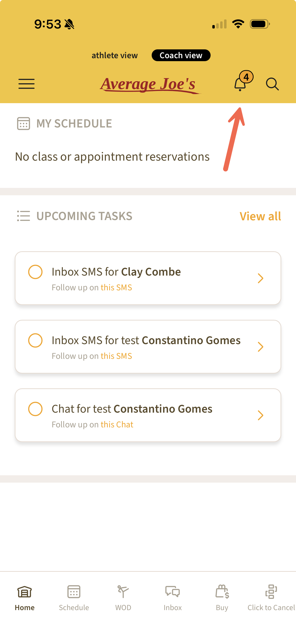Tap the search magnifier icon
The image size is (296, 644).
coord(272,84)
